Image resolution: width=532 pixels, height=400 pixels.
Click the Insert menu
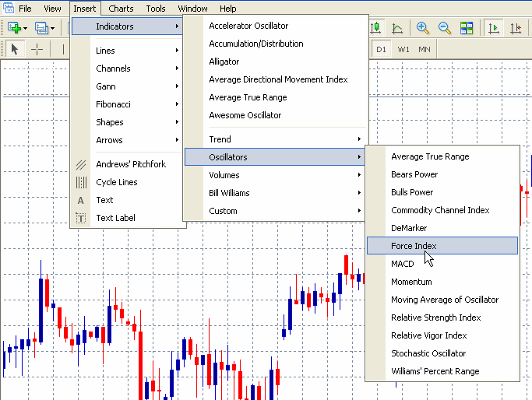pyautogui.click(x=84, y=8)
